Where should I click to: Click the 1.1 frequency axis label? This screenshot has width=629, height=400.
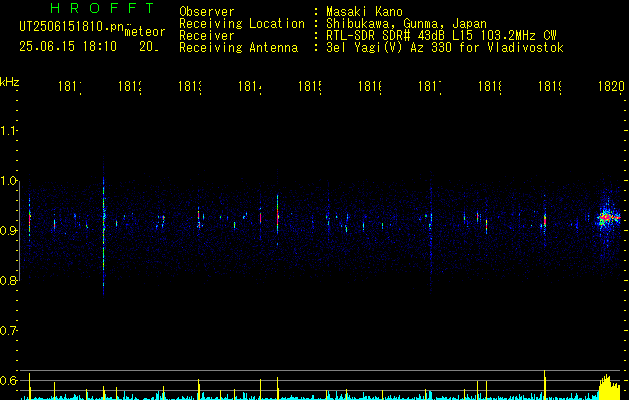8,130
